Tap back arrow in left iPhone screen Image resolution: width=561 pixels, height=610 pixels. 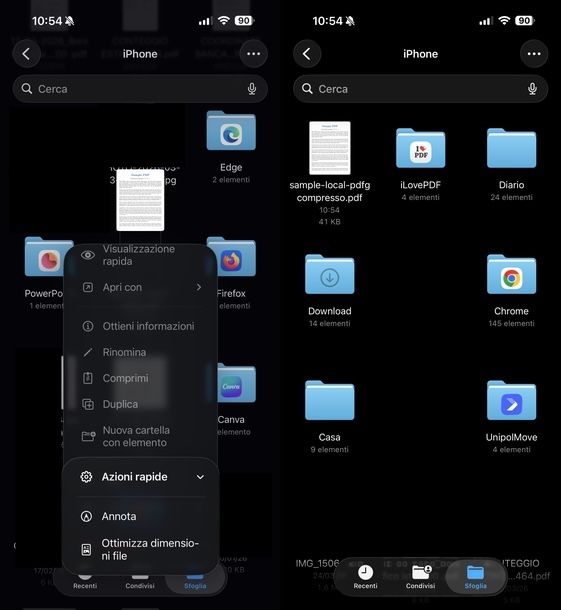coord(26,54)
